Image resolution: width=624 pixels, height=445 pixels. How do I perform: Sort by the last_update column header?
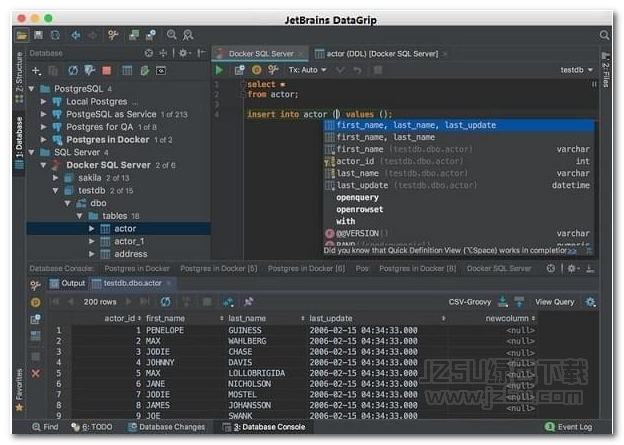376,318
